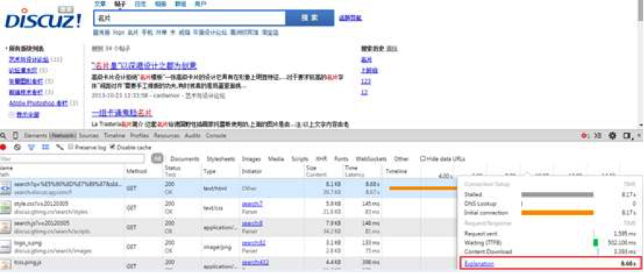This screenshot has height=273, width=644.
Task: Select the All filter button
Action: [157, 159]
